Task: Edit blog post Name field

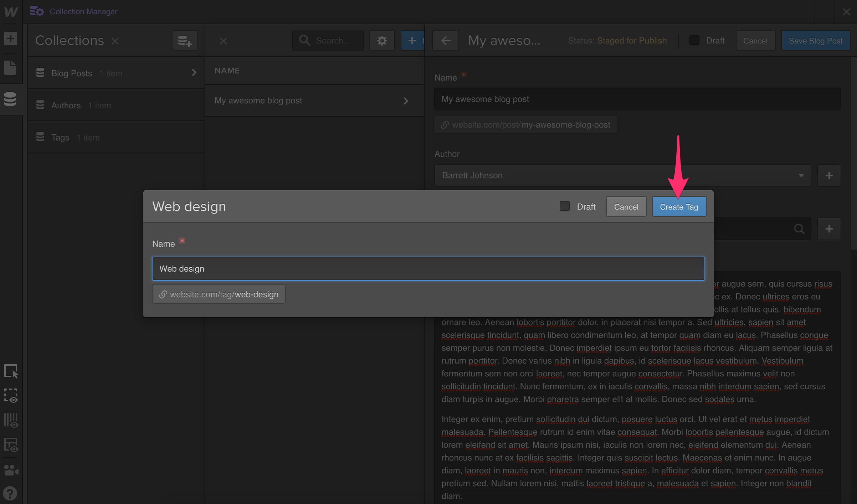Action: 637,99
